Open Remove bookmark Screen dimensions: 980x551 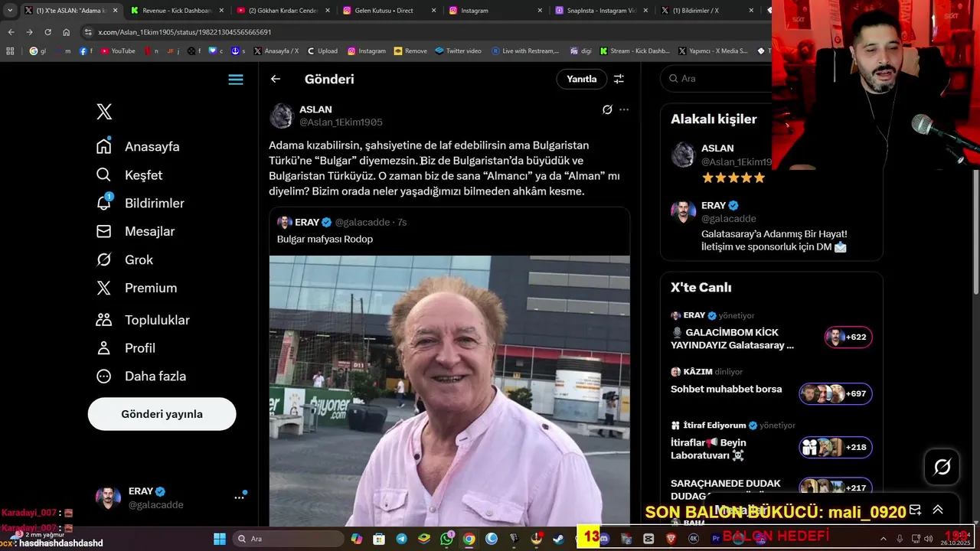pyautogui.click(x=410, y=51)
